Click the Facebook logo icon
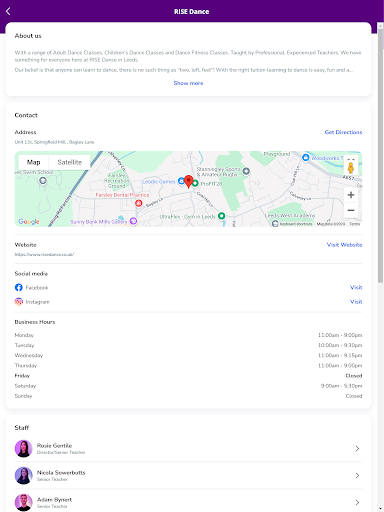The height and width of the screenshot is (512, 384). coord(19,287)
